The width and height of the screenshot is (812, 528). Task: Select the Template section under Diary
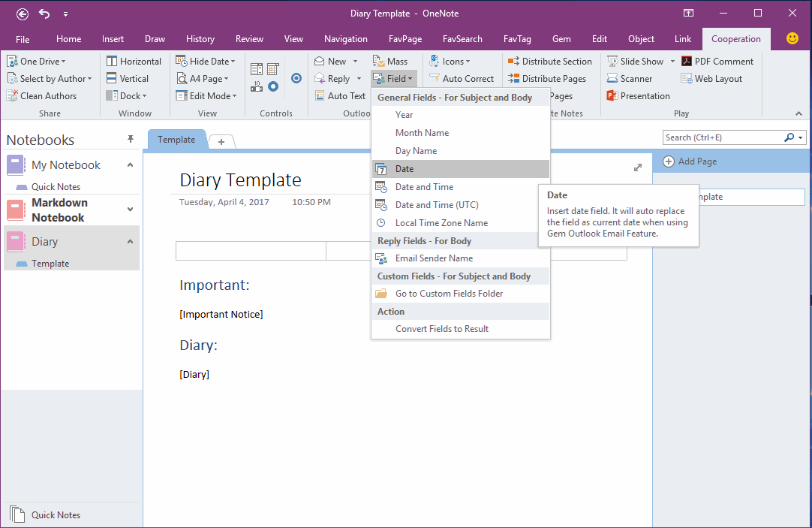[x=50, y=263]
